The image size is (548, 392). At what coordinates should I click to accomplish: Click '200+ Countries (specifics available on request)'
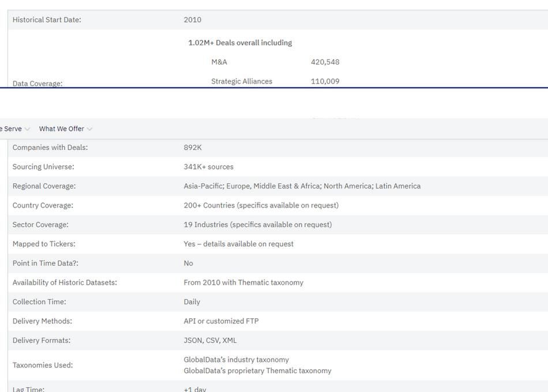(x=261, y=206)
